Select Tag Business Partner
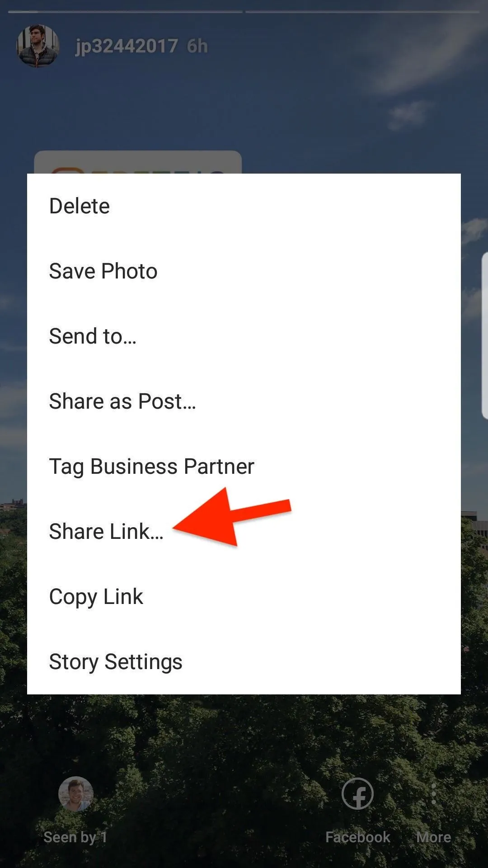 pos(244,467)
